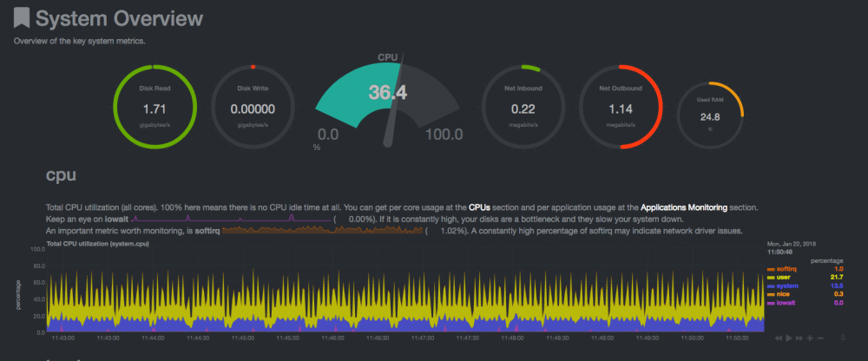Click the '11:50:48' timestamp
868x361 pixels.
tap(779, 252)
